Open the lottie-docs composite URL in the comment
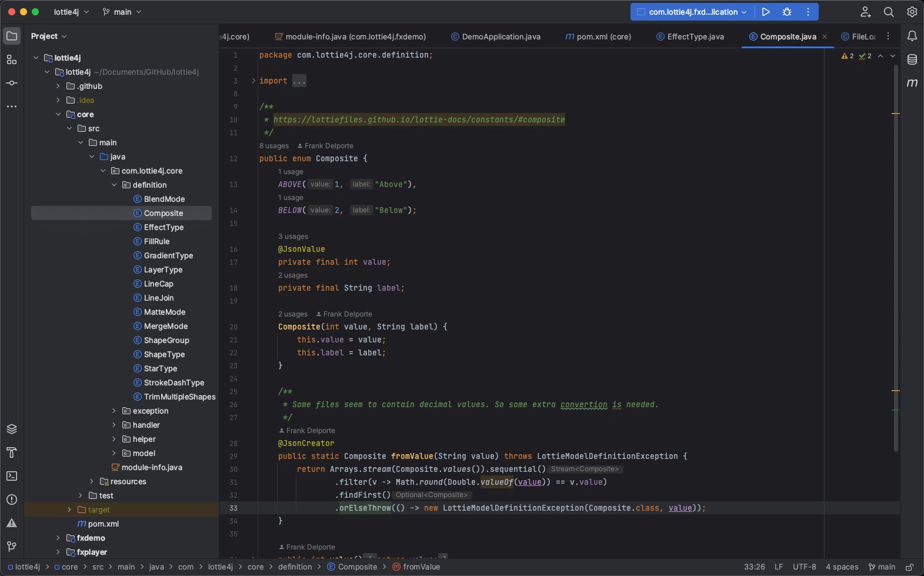The image size is (924, 576). (419, 119)
